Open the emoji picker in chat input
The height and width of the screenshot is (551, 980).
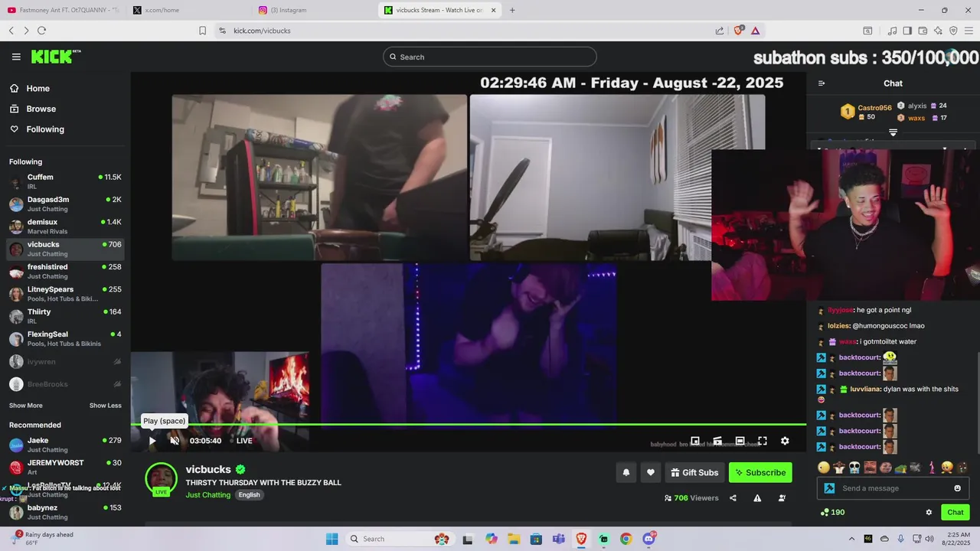pyautogui.click(x=957, y=488)
